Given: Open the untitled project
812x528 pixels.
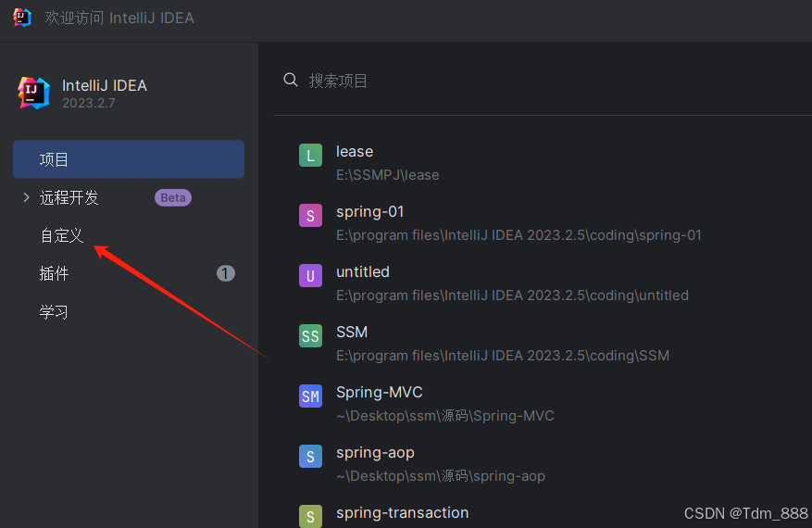Looking at the screenshot, I should point(363,271).
